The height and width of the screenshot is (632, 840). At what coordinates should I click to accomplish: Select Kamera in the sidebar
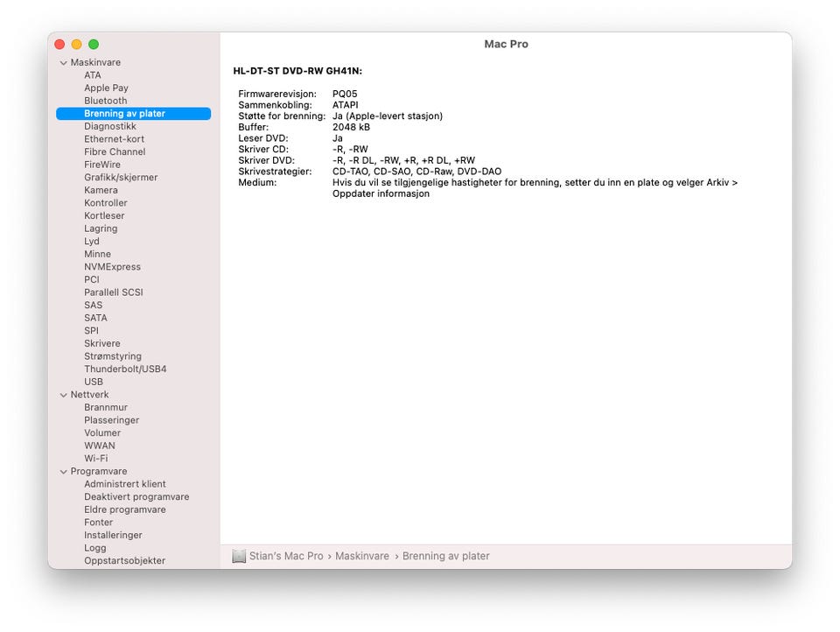coord(101,190)
